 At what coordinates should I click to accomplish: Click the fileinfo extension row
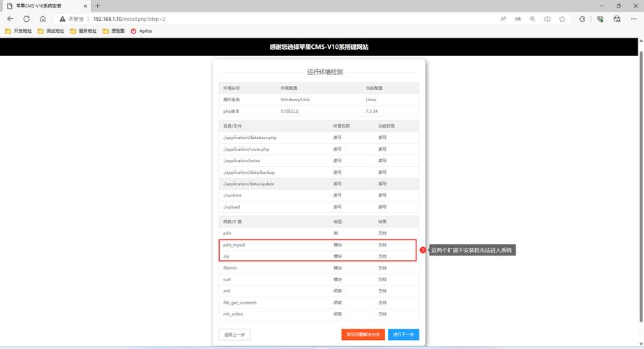[319, 267]
